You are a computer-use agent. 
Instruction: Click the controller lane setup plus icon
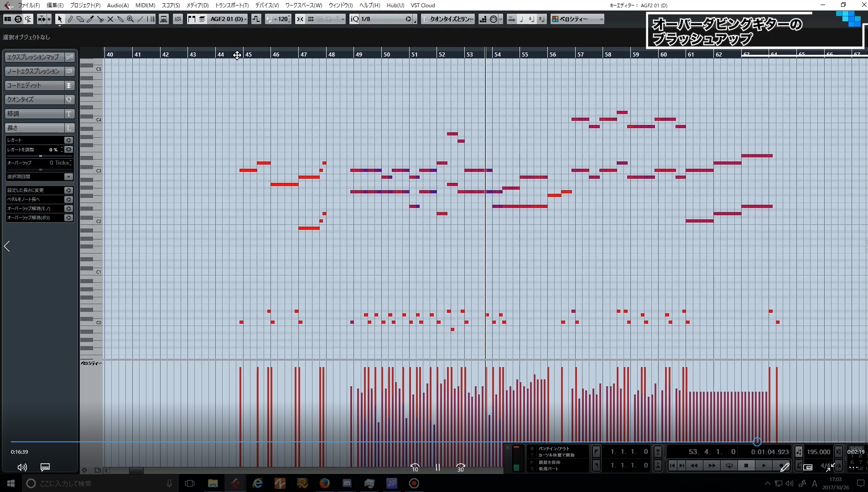pos(84,470)
